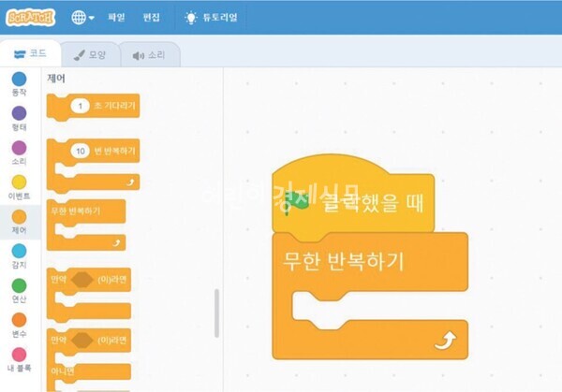The height and width of the screenshot is (392, 562).
Task: Select the 무한 반복하기 palette block
Action: coord(86,225)
